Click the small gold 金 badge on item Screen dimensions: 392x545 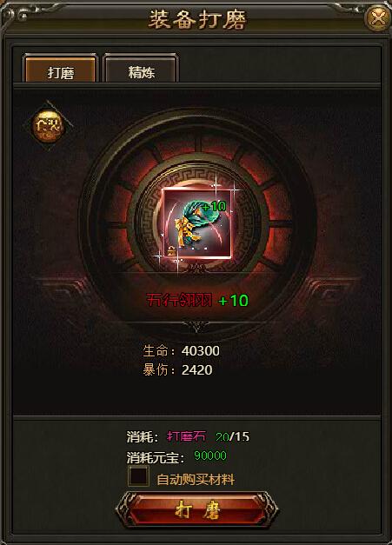pos(171,249)
